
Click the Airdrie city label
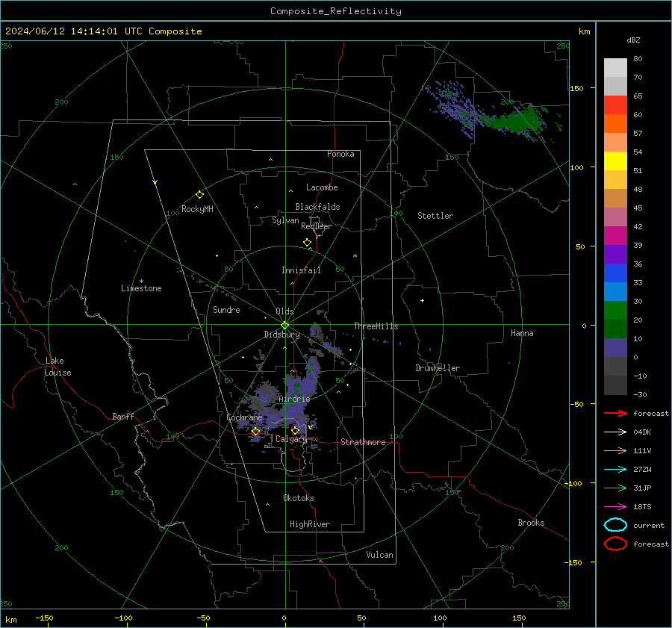click(294, 399)
